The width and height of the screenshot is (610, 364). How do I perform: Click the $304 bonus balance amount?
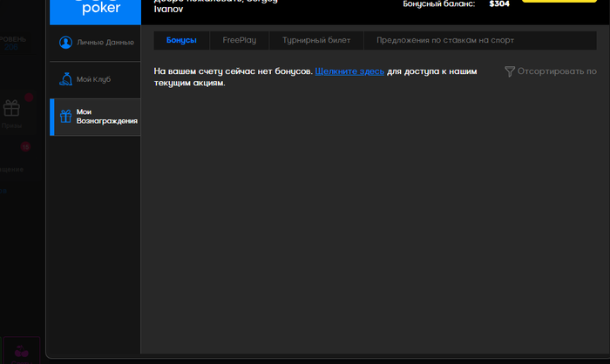(x=499, y=3)
